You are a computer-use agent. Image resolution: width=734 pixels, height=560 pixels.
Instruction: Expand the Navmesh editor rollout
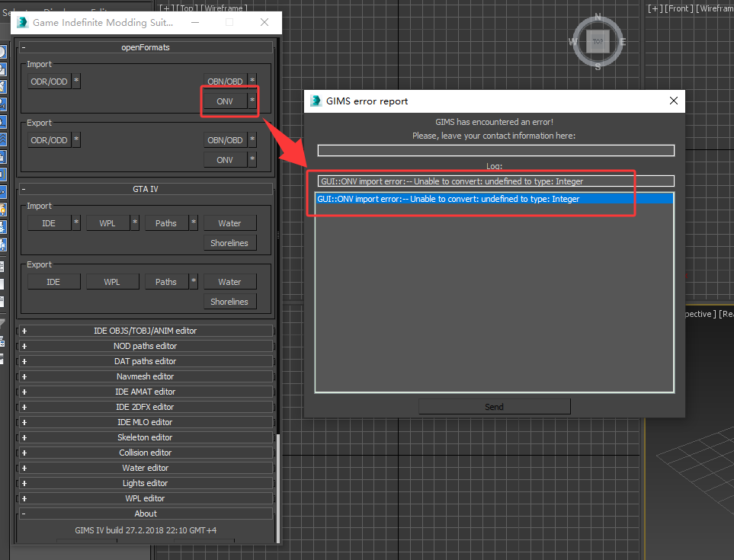pyautogui.click(x=145, y=376)
